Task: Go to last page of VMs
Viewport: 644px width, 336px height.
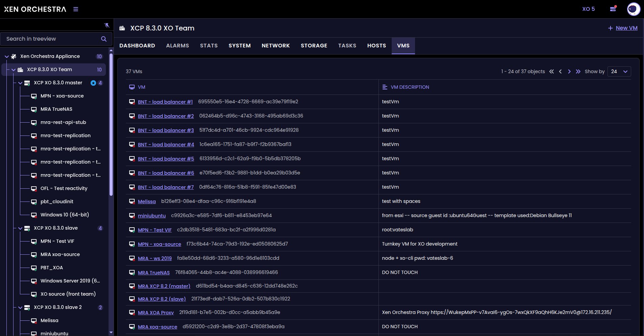Action: tap(578, 71)
